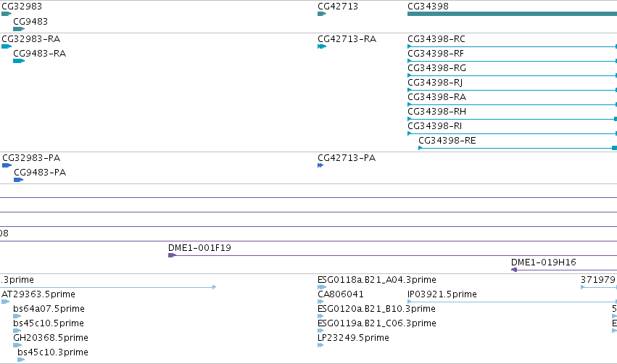Viewport: 617px width, 364px height.
Task: Select the CG9483 gene glyph arrow
Action: [19, 29]
